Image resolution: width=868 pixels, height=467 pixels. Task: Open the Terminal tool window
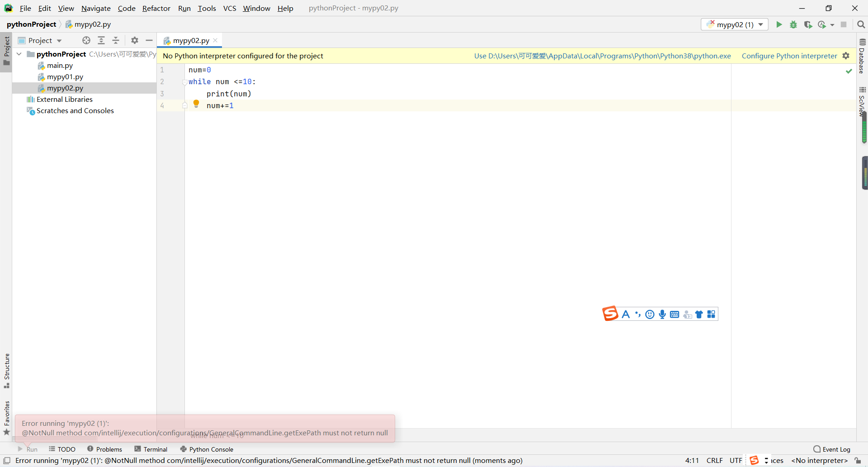151,449
